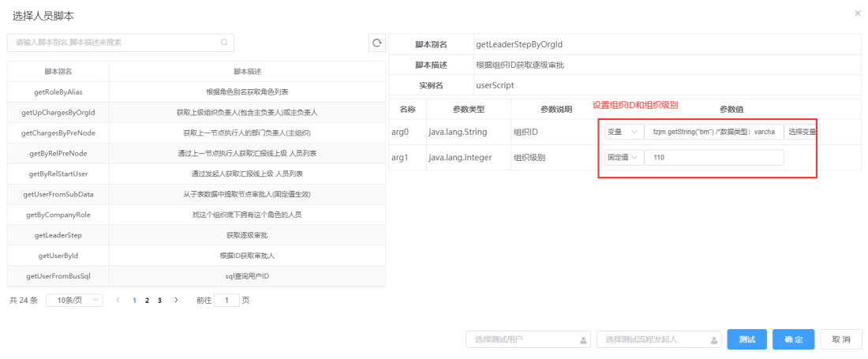The width and height of the screenshot is (868, 359).
Task: Click the 选择变量 button for arg0
Action: 803,133
